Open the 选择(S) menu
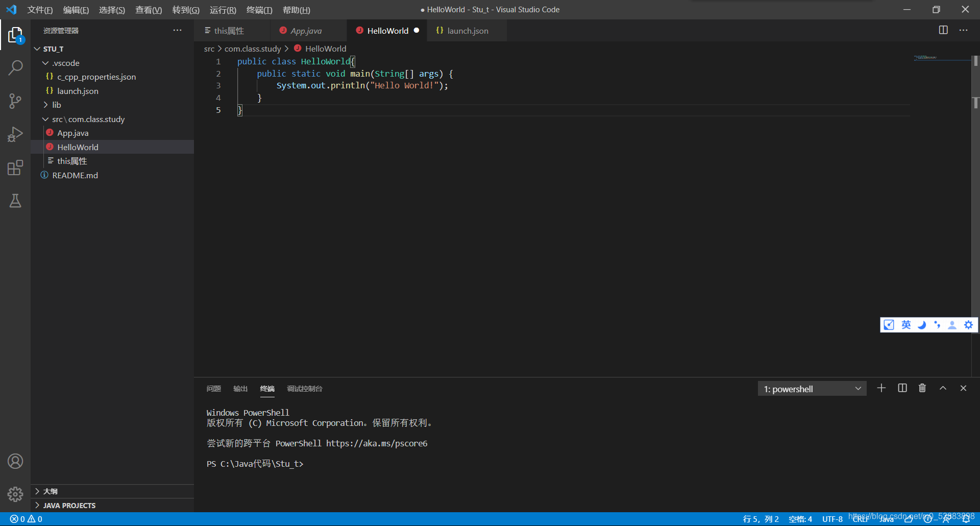This screenshot has width=980, height=526. click(x=112, y=10)
